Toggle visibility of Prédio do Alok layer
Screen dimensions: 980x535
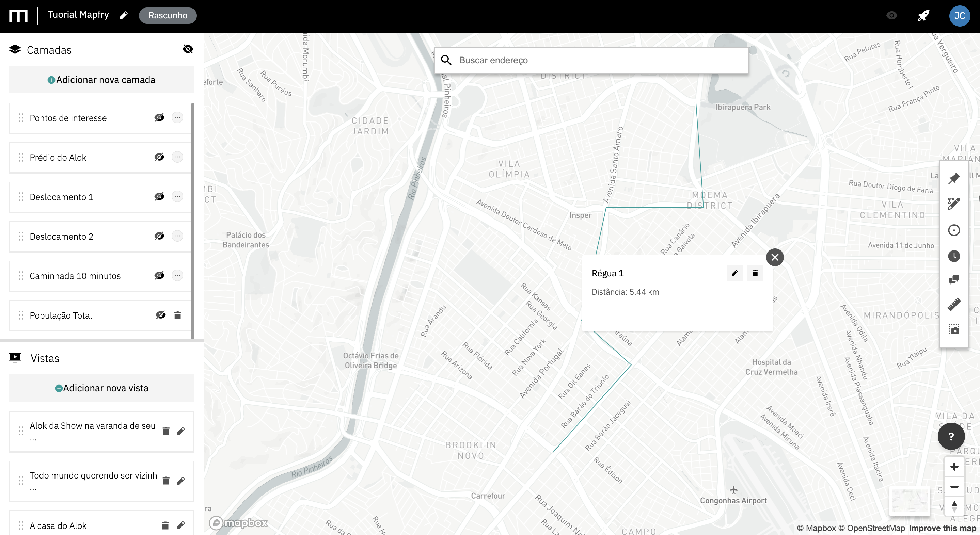point(159,157)
